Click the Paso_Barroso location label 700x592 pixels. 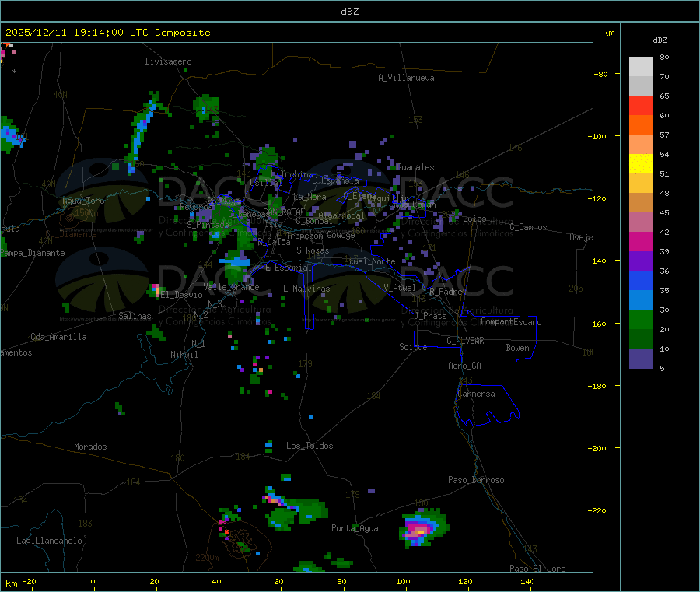point(476,480)
